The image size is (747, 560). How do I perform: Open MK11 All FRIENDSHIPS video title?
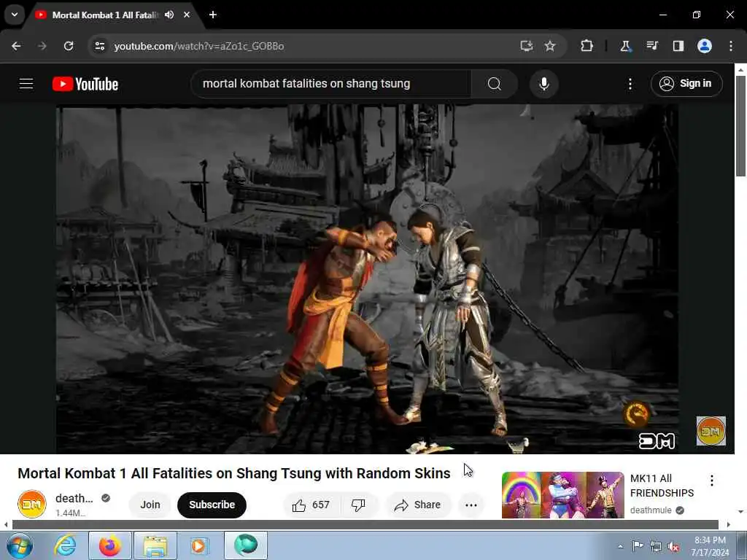(662, 486)
